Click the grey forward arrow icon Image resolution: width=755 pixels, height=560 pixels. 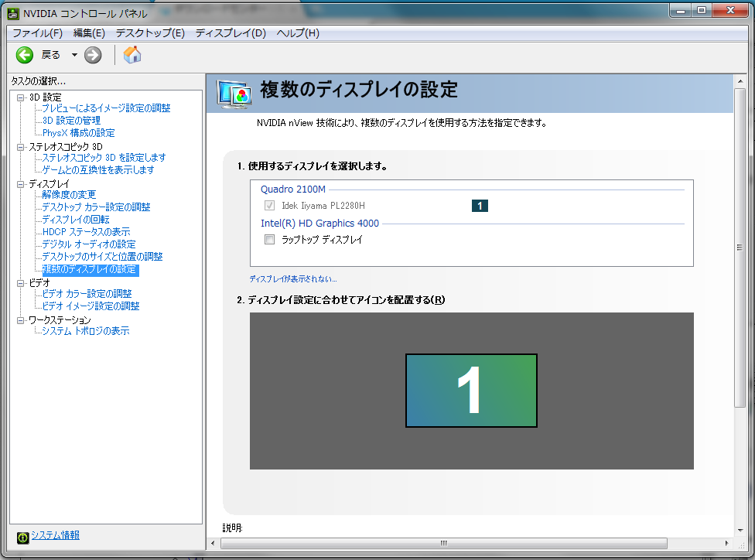(x=93, y=55)
